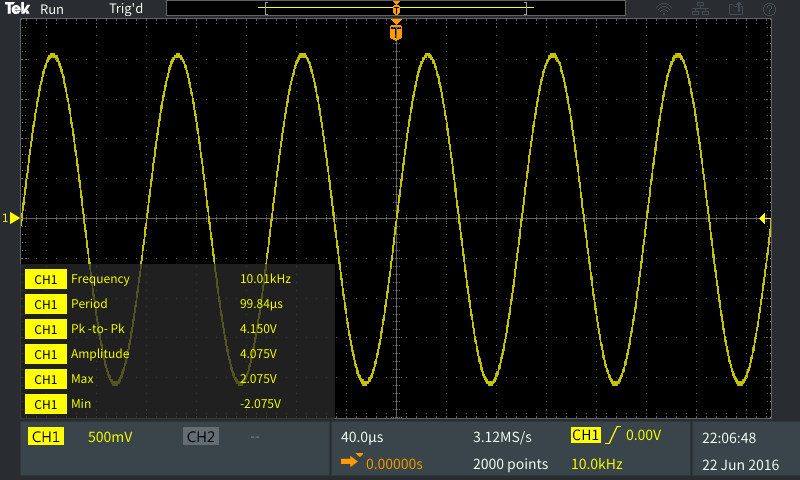The width and height of the screenshot is (800, 480).
Task: Open the 500mV vertical scale setting
Action: [x=110, y=437]
